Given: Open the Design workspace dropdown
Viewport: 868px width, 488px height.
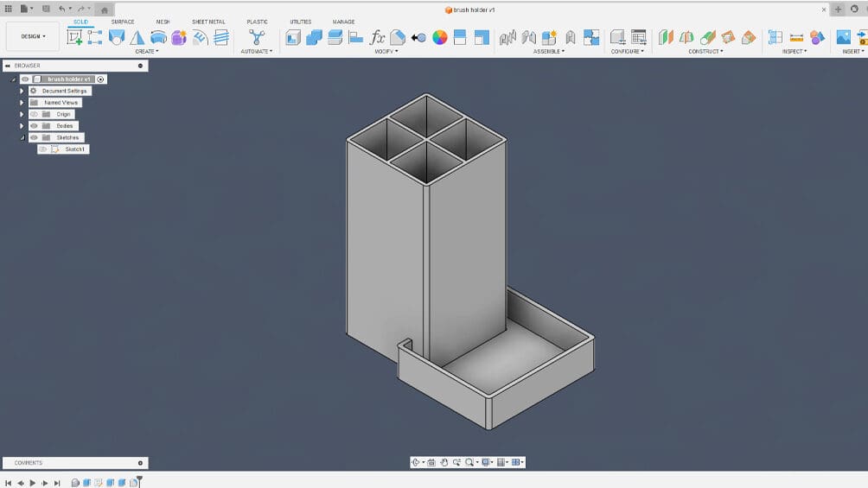Looking at the screenshot, I should [x=33, y=36].
